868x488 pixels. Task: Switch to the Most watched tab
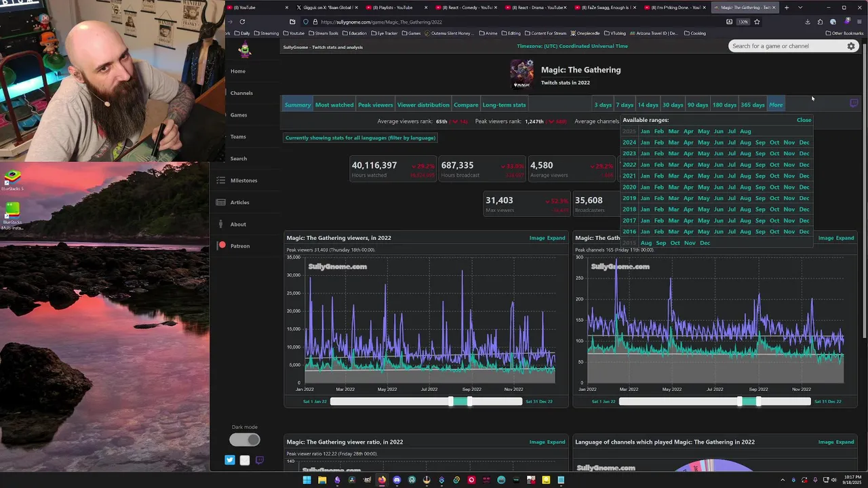(334, 105)
